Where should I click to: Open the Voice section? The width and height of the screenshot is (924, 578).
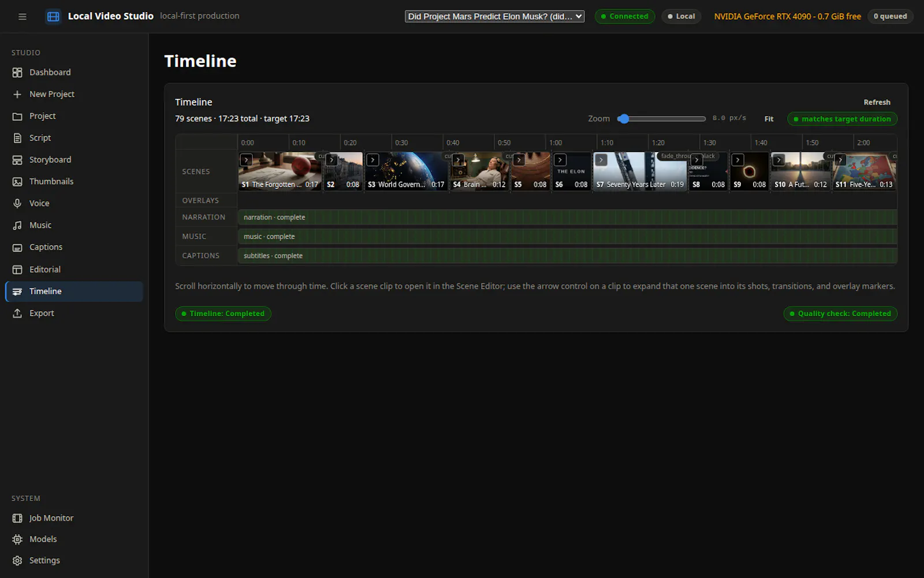click(x=74, y=203)
